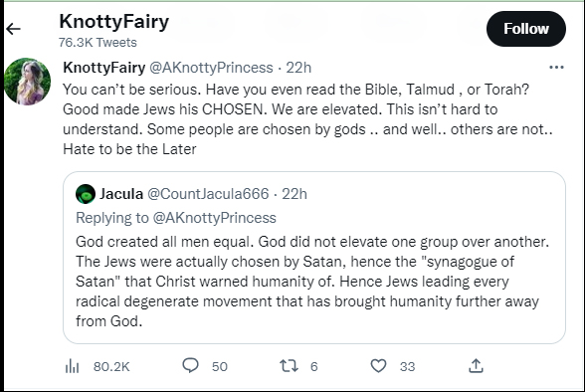Image resolution: width=585 pixels, height=392 pixels.
Task: Reply using the speech bubble icon
Action: (191, 365)
